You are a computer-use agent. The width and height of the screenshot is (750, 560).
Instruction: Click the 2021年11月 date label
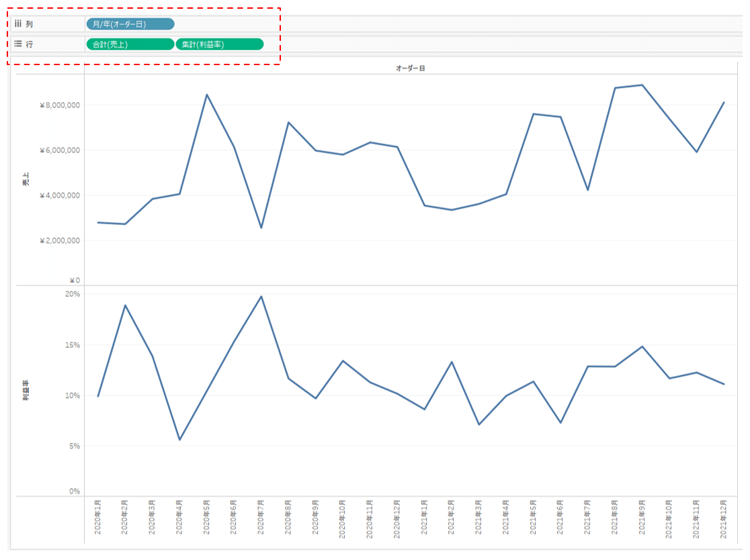coord(696,519)
